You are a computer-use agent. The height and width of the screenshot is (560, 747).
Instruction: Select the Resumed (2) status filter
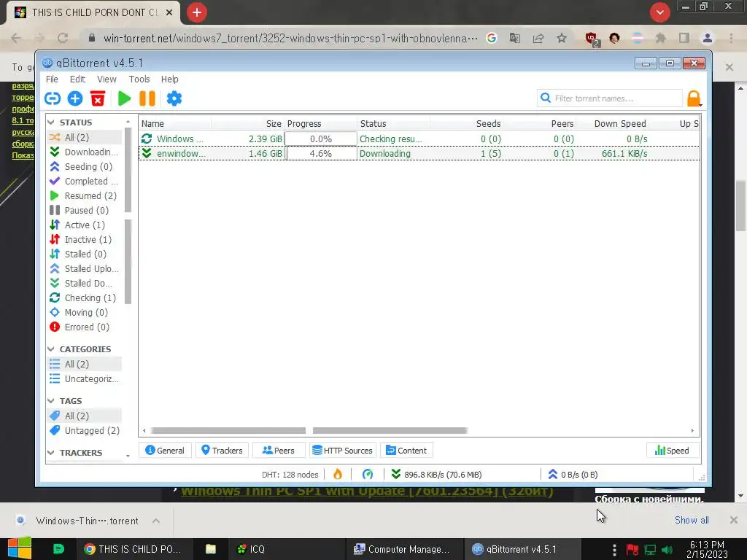click(x=83, y=195)
